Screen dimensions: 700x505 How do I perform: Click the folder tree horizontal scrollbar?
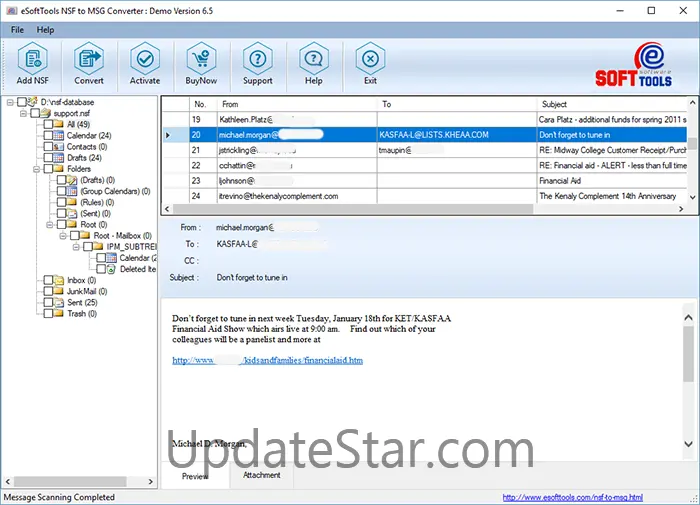[x=70, y=481]
